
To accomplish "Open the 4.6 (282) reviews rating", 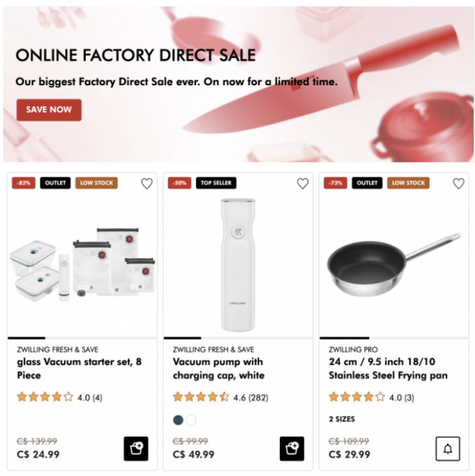I will click(x=221, y=397).
